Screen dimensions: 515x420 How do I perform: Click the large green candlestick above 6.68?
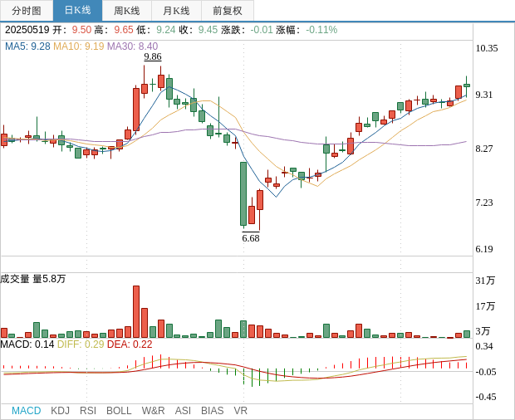(x=243, y=193)
